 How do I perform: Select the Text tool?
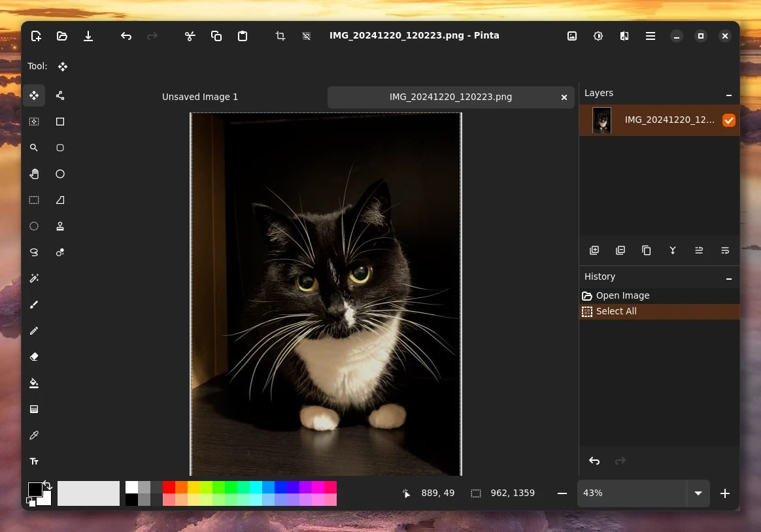[34, 461]
